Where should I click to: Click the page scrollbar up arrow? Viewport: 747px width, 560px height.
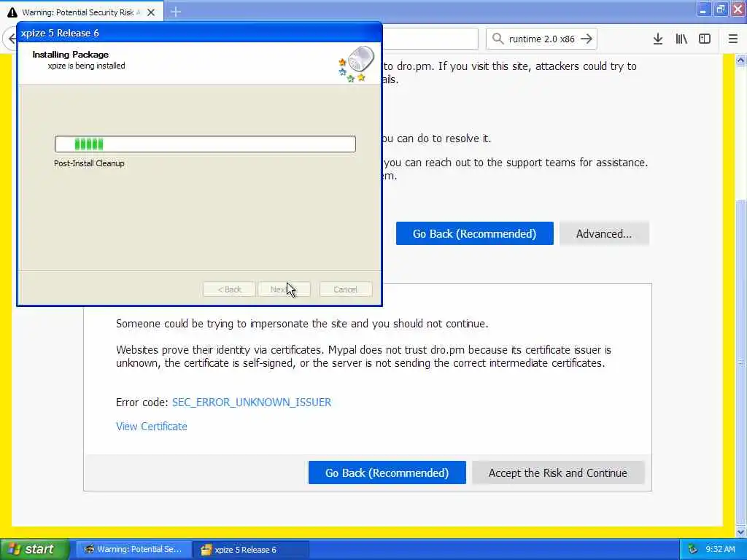click(x=740, y=61)
